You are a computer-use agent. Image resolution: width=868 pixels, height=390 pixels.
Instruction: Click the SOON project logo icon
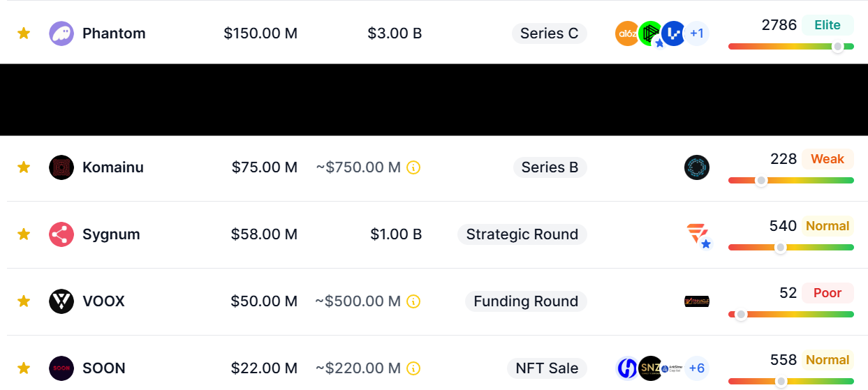coord(61,368)
